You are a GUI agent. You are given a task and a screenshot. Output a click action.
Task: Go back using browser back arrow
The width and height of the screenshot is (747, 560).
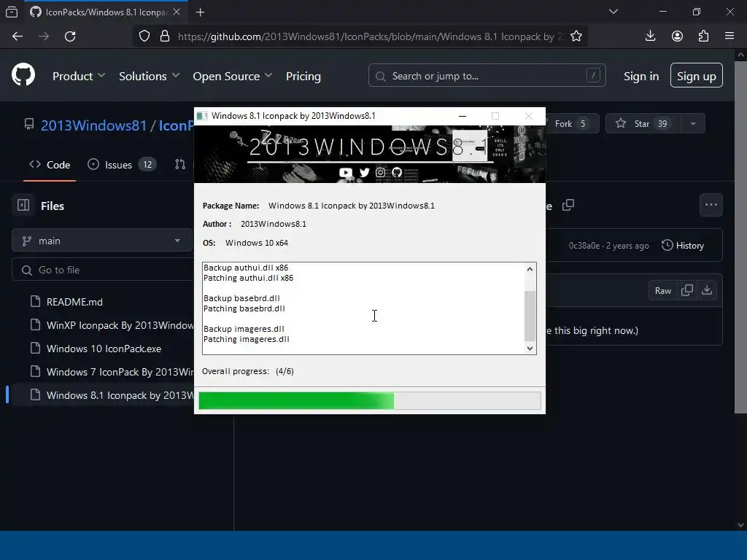(18, 36)
